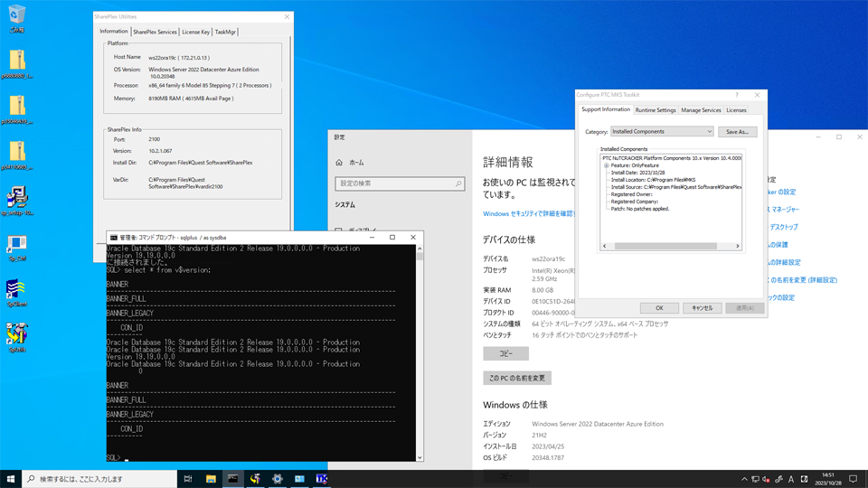
Task: Open the Recycle Bin desktop icon
Action: [x=17, y=18]
